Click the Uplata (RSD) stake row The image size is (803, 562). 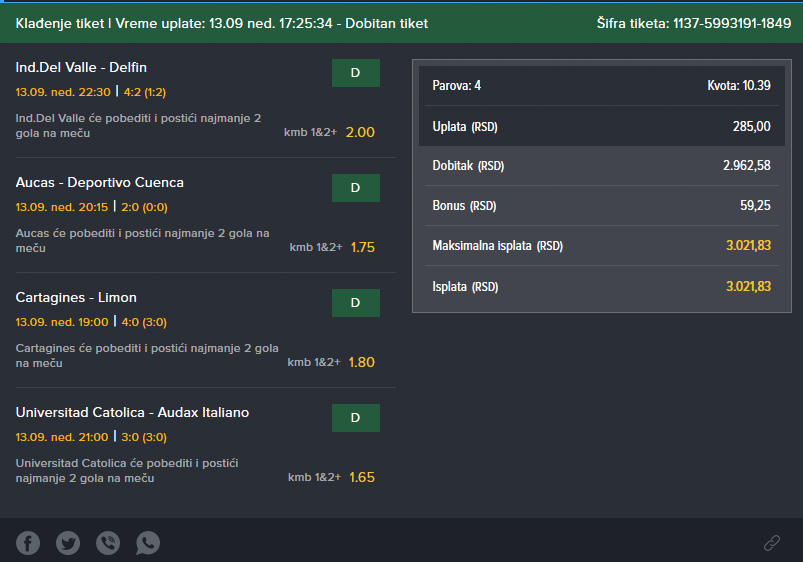coord(602,126)
